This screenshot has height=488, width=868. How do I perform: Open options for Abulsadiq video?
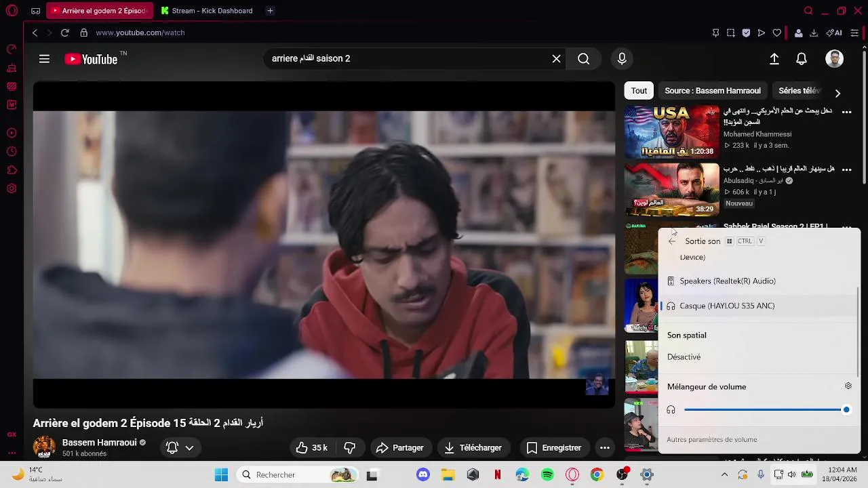[846, 169]
